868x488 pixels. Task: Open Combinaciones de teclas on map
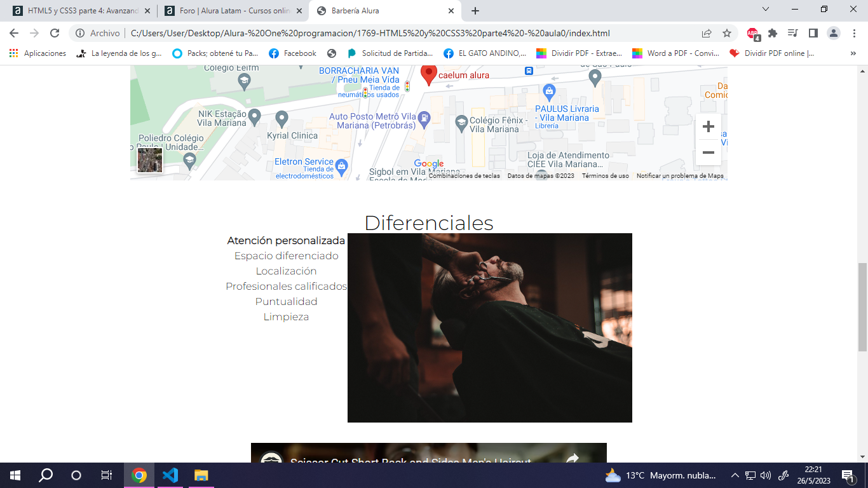(x=465, y=176)
